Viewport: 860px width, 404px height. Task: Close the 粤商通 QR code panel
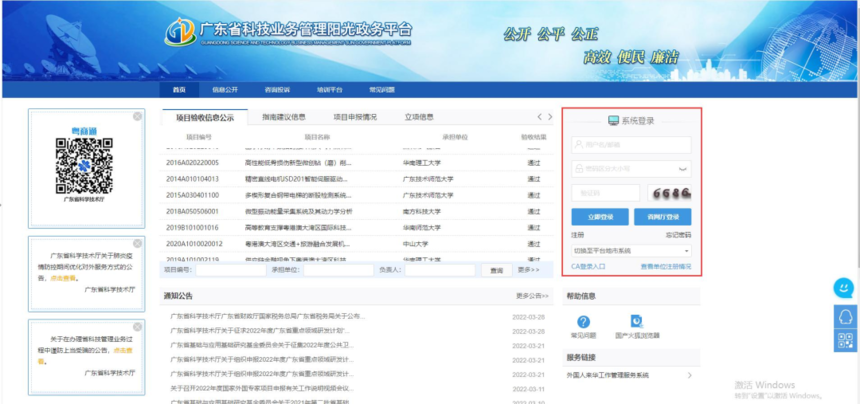137,116
